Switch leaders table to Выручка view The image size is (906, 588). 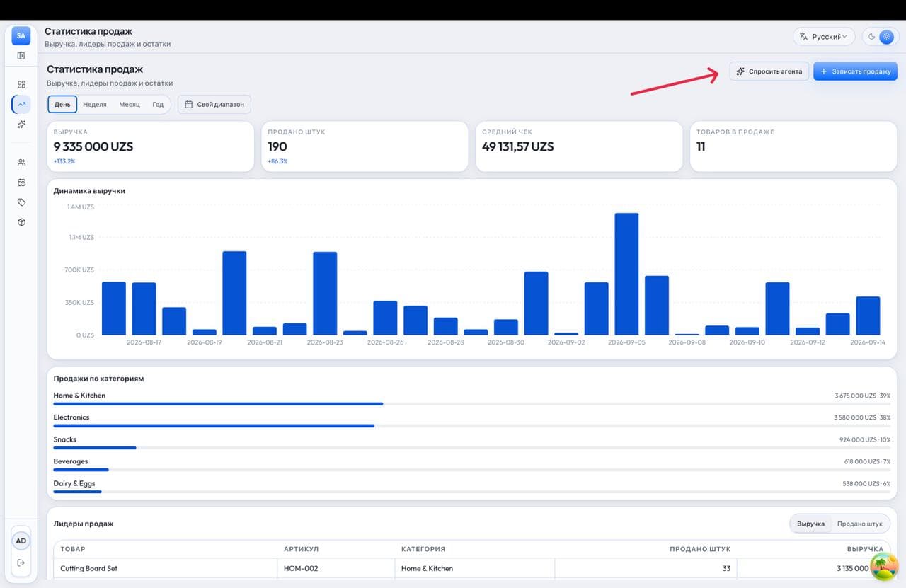click(x=810, y=524)
